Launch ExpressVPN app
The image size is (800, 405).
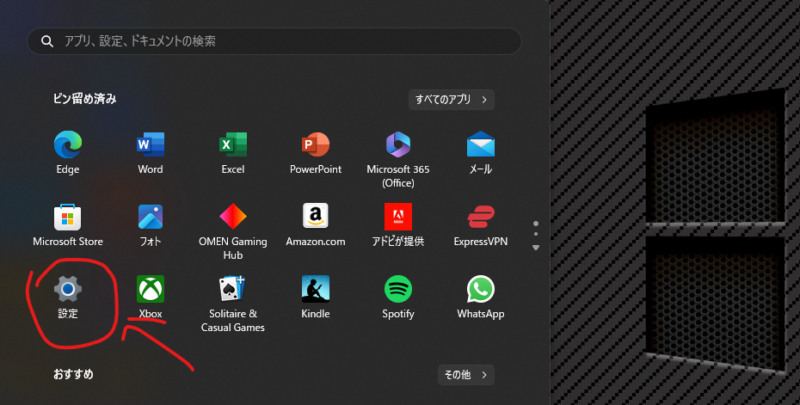[x=481, y=217]
